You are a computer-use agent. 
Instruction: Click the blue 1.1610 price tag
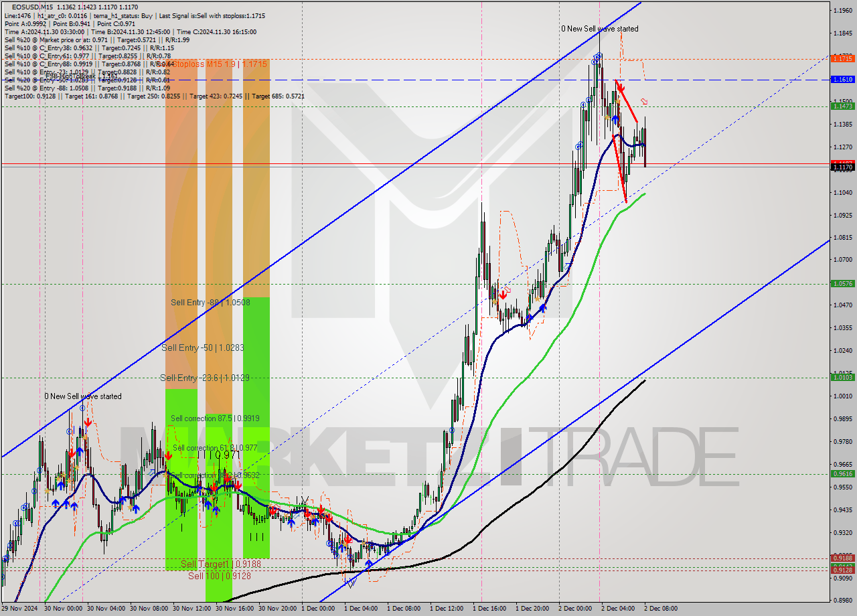coord(842,80)
